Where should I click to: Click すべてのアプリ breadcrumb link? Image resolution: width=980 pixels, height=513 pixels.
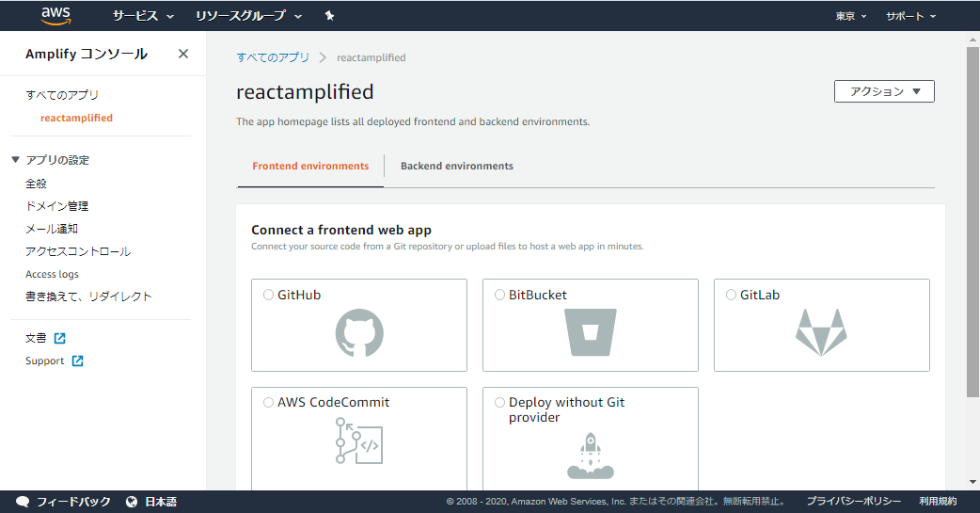[x=273, y=57]
